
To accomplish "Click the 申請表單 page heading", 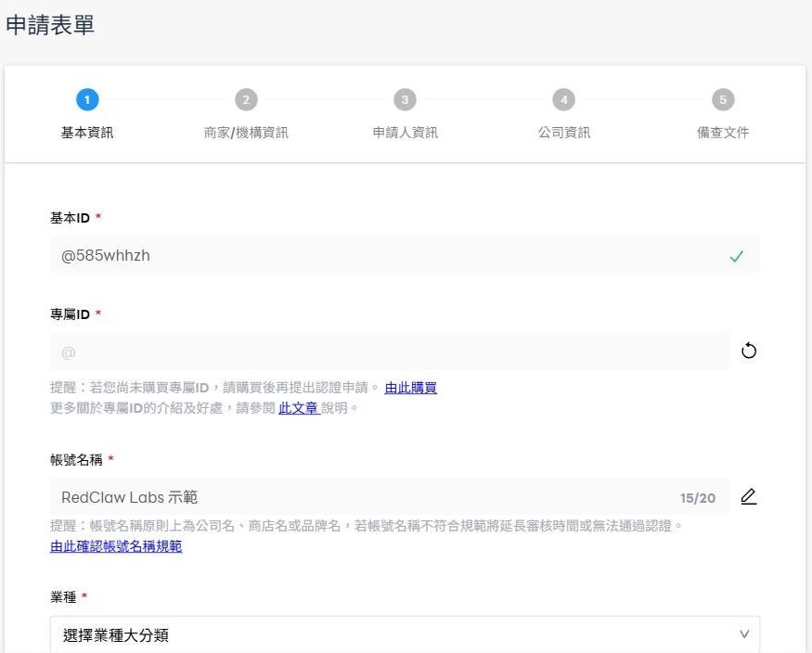I will [50, 25].
